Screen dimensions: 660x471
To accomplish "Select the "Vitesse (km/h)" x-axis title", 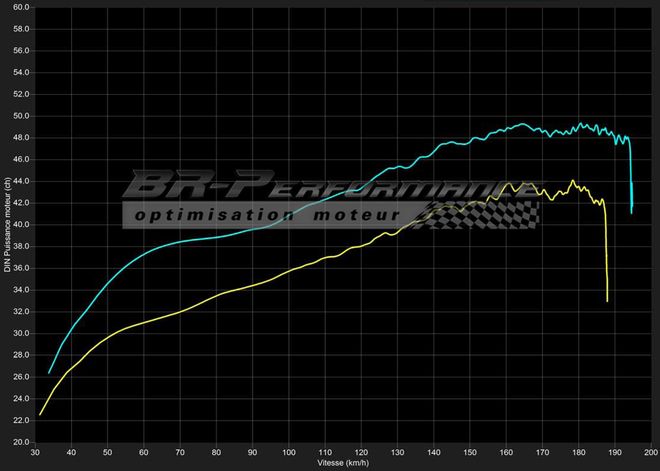I will (x=343, y=464).
